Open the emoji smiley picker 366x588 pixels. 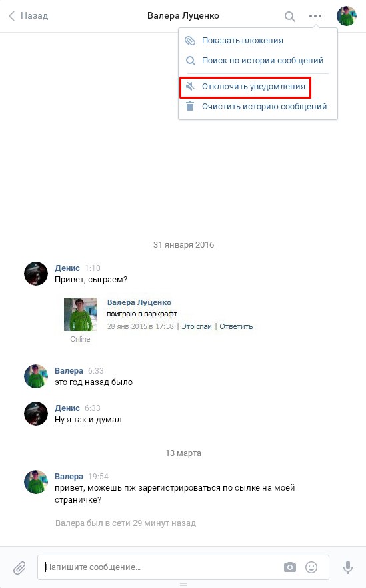[311, 567]
